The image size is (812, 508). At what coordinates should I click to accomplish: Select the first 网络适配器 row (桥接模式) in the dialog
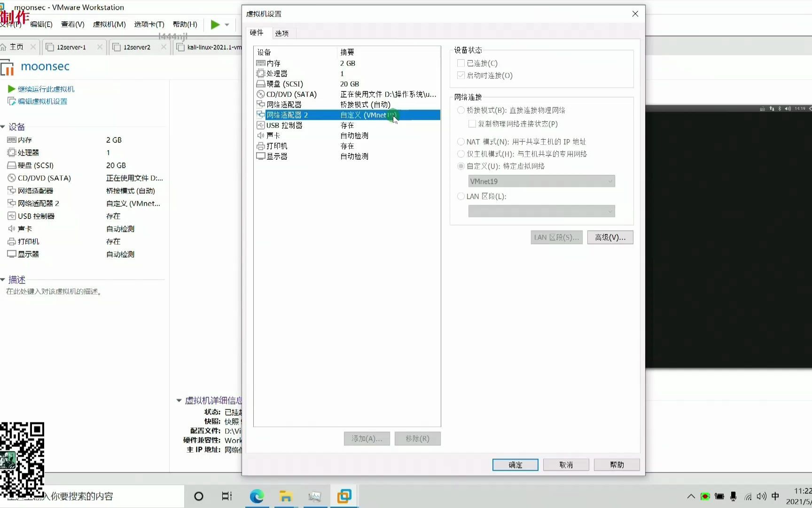(347, 104)
